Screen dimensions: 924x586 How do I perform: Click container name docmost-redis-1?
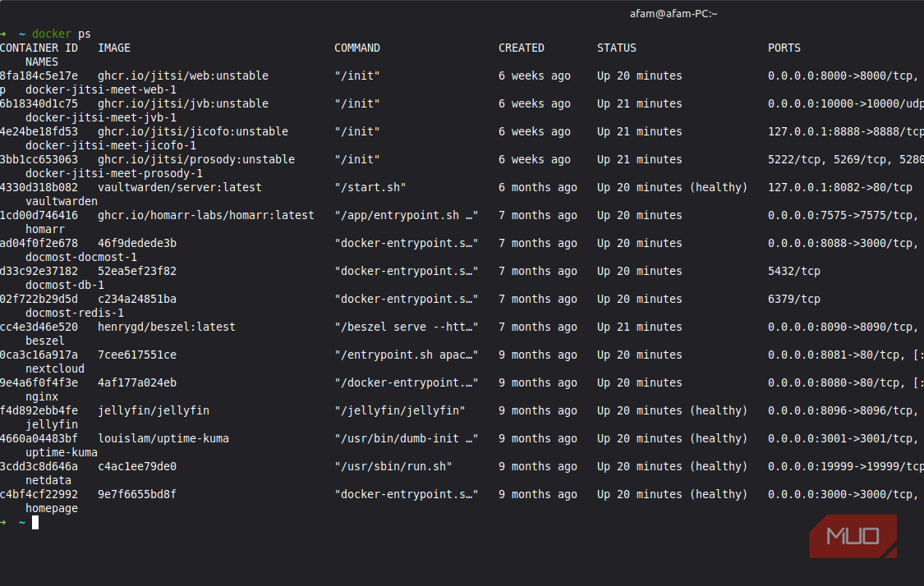(74, 313)
